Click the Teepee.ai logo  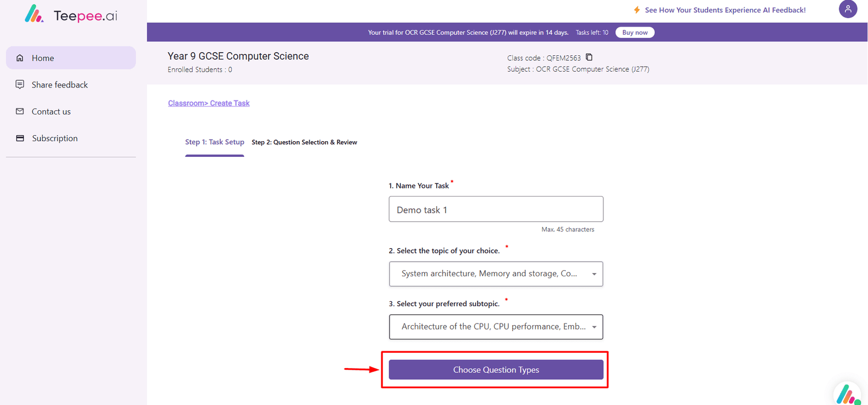71,15
